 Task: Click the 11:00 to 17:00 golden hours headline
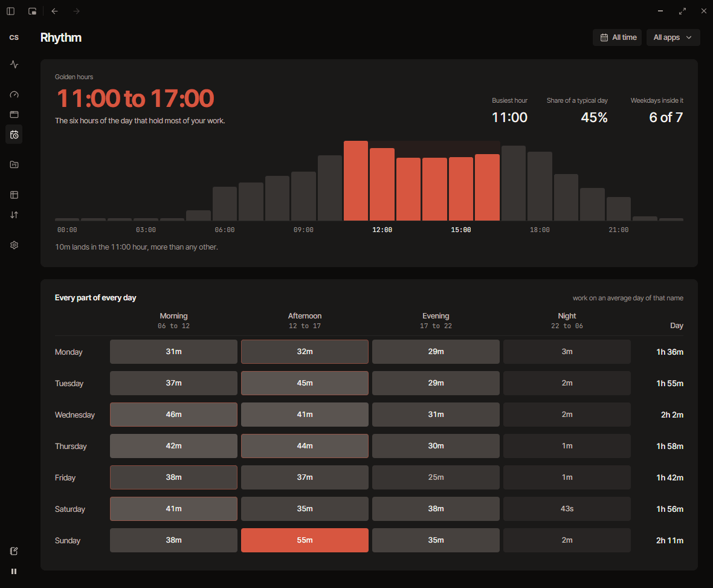click(135, 99)
